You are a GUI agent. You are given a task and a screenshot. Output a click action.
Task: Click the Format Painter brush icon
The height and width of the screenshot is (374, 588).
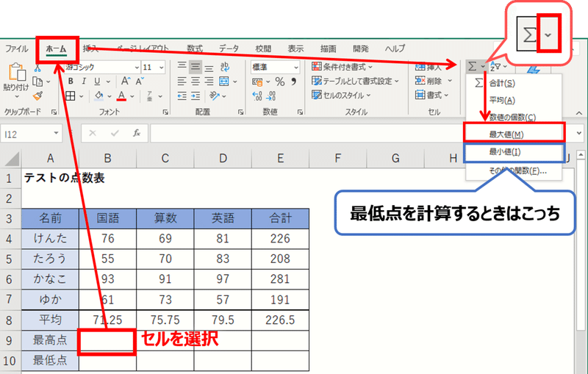click(37, 96)
